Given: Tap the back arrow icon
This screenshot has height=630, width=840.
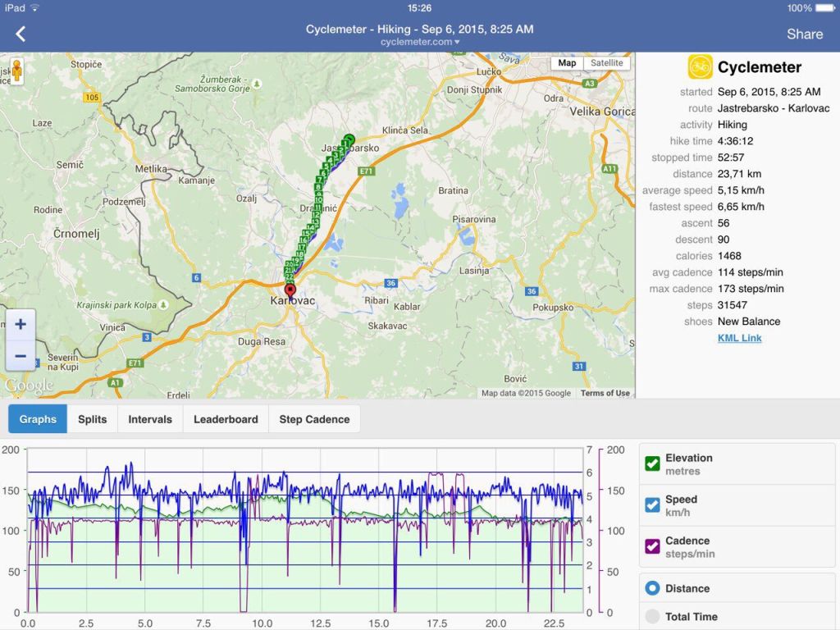Looking at the screenshot, I should 21,34.
